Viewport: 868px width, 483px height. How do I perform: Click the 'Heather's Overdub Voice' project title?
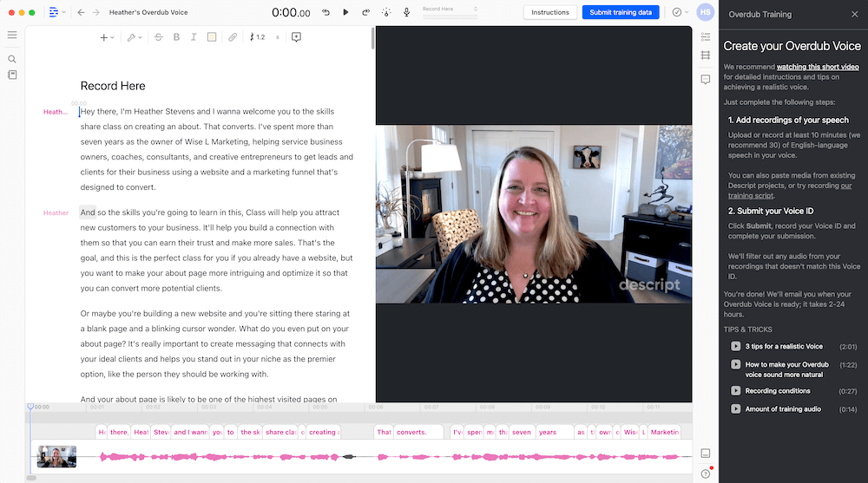[x=148, y=12]
